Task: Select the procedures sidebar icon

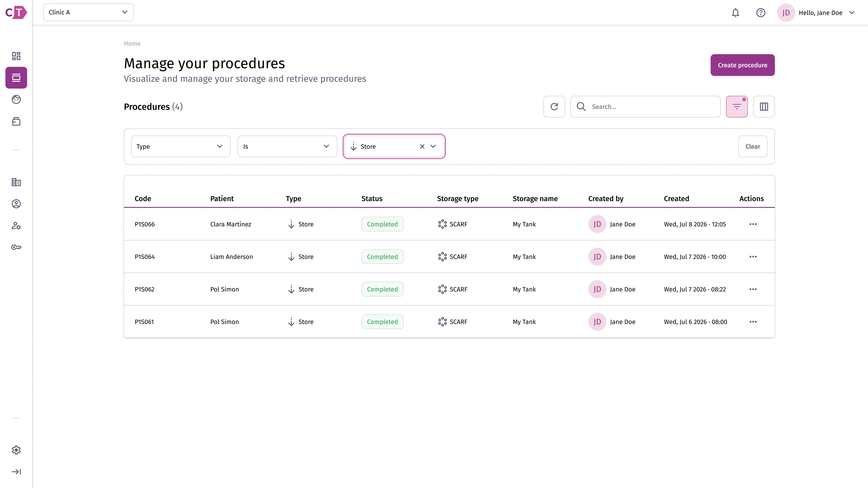Action: click(x=16, y=78)
